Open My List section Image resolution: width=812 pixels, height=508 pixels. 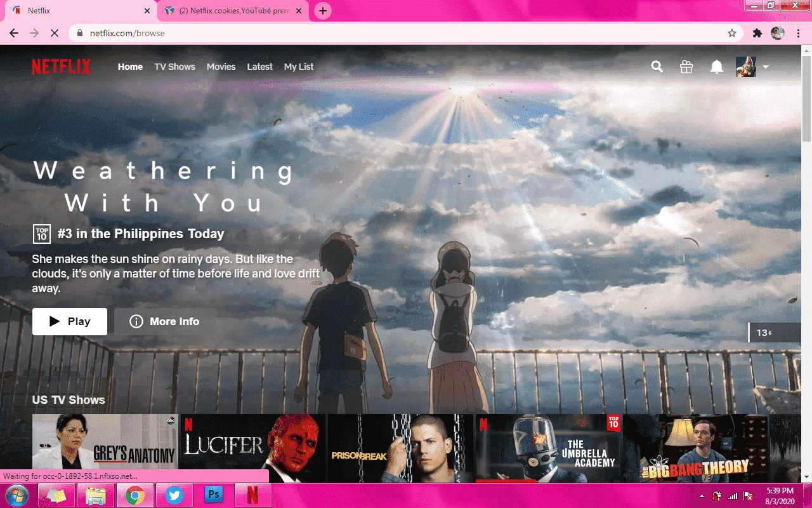pyautogui.click(x=299, y=67)
